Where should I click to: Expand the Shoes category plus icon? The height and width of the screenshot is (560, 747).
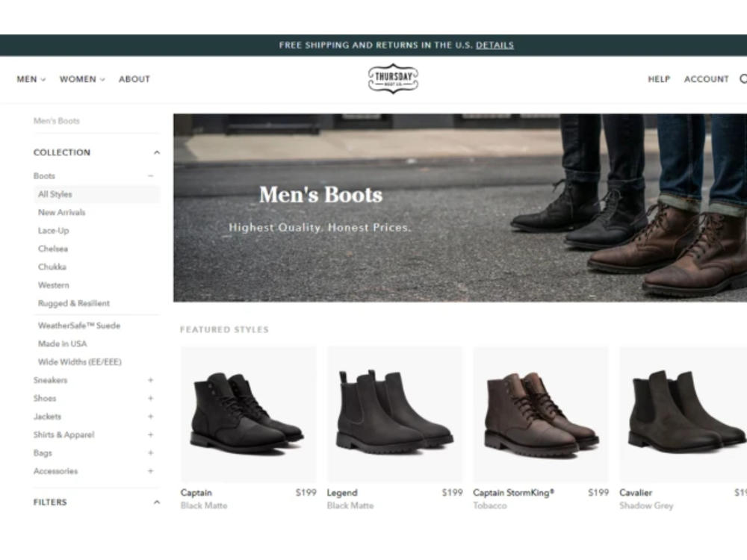point(151,398)
